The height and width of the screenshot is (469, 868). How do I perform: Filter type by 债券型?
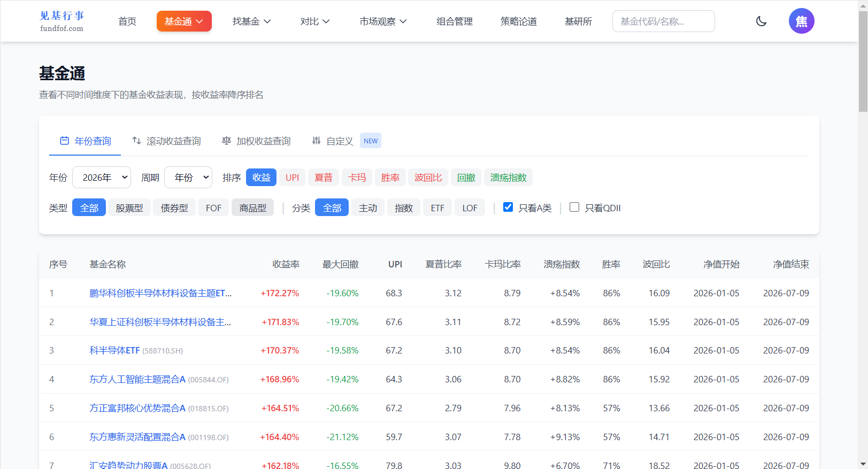point(174,207)
